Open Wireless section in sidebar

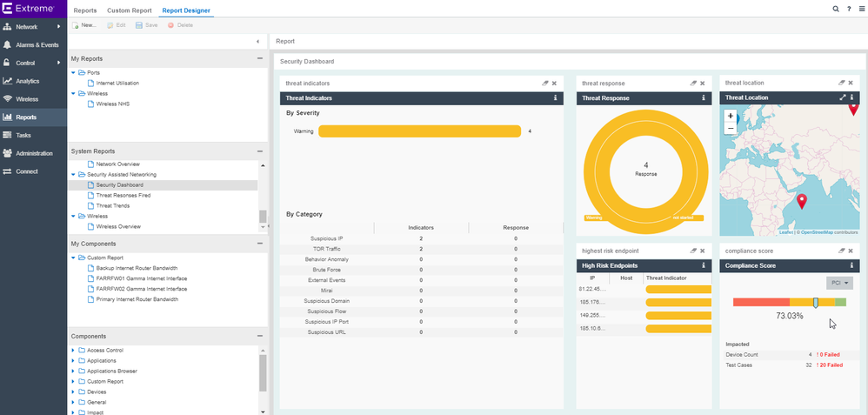coord(33,99)
